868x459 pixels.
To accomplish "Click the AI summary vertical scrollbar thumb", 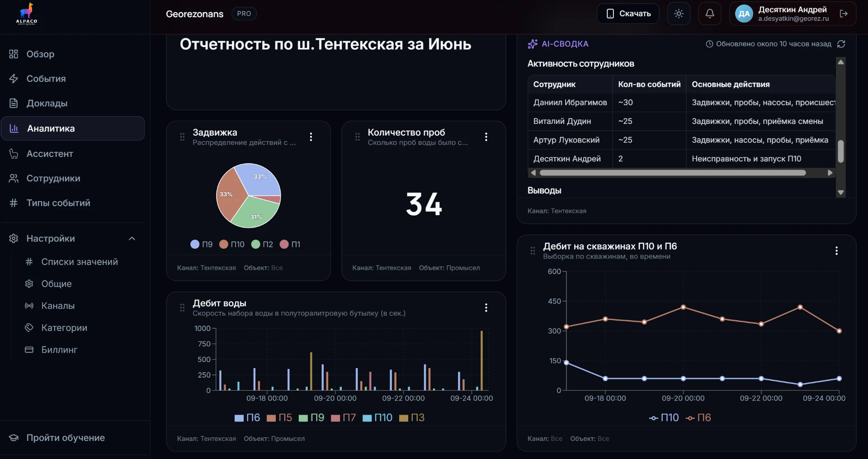I will click(x=841, y=151).
